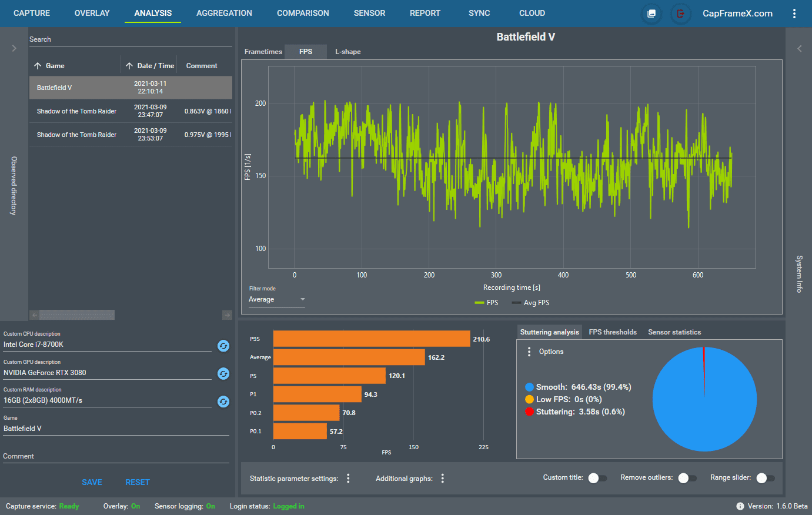Focus the Search input field
The image size is (812, 515).
131,39
